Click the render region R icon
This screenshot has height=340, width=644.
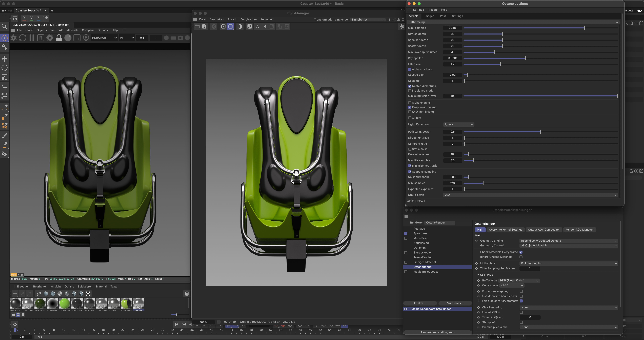point(41,38)
